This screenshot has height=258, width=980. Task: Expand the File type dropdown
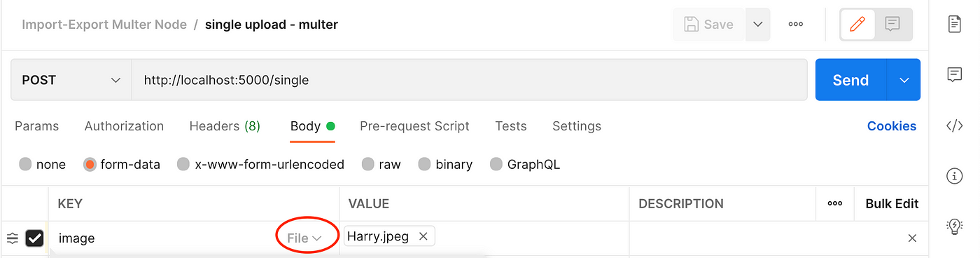point(304,238)
